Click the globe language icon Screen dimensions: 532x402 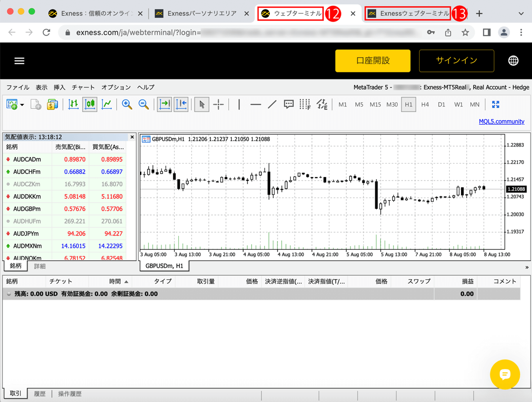513,61
